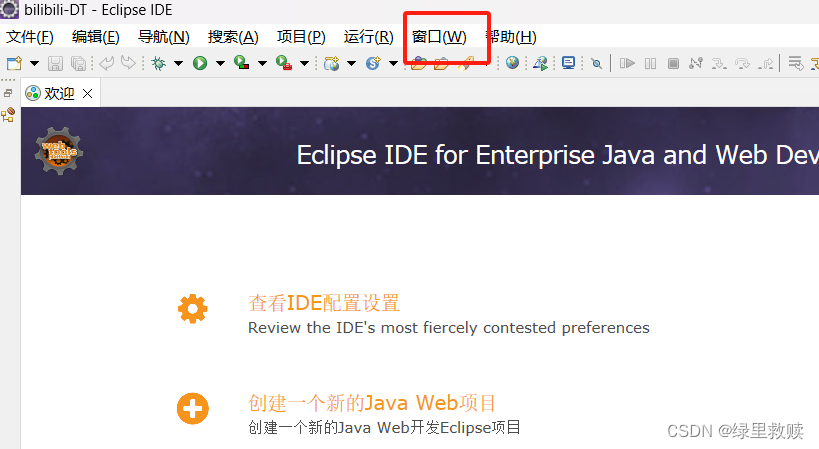Click the Step Into icon
The width and height of the screenshot is (819, 449).
pyautogui.click(x=719, y=64)
